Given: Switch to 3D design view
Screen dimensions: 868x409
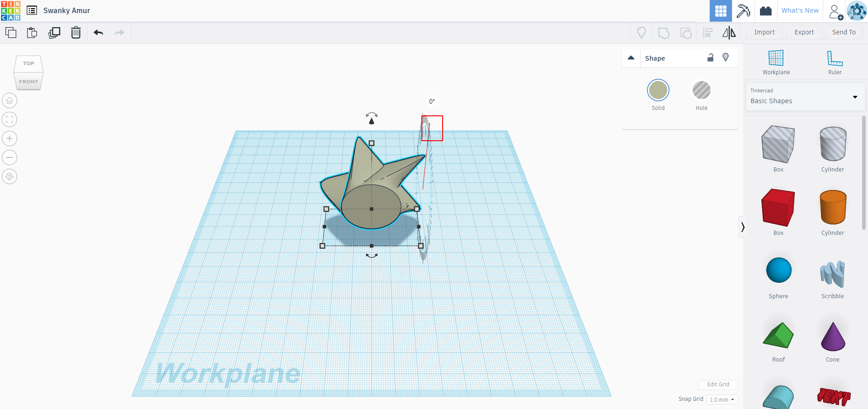Looking at the screenshot, I should 721,11.
